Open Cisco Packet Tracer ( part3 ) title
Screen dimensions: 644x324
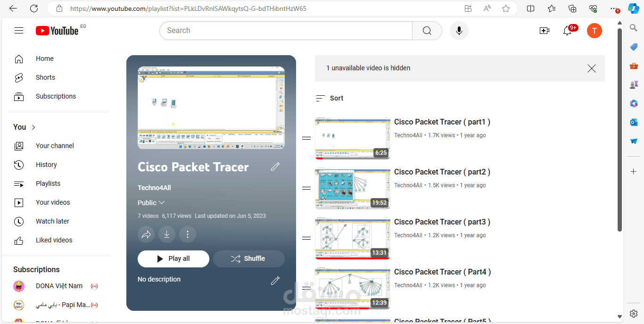tap(442, 222)
